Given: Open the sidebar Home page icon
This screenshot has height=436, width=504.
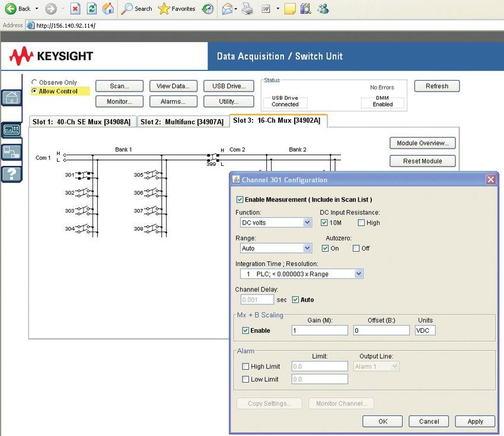Looking at the screenshot, I should pos(12,97).
